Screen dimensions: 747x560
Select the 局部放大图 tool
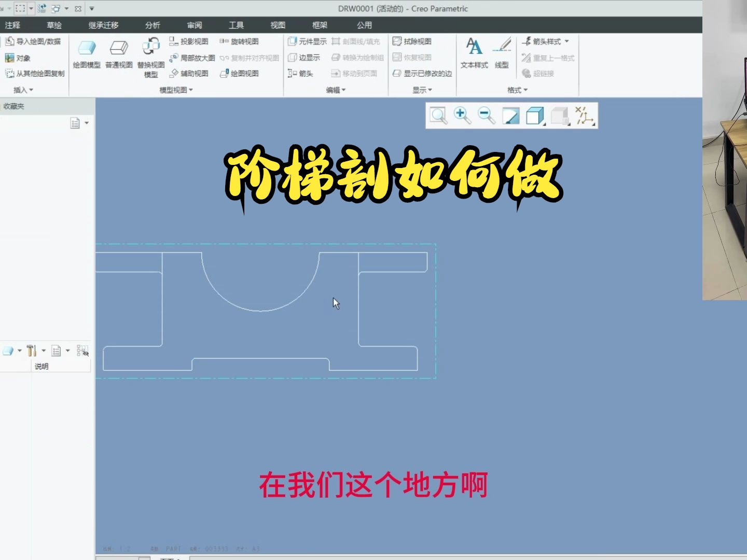click(196, 58)
